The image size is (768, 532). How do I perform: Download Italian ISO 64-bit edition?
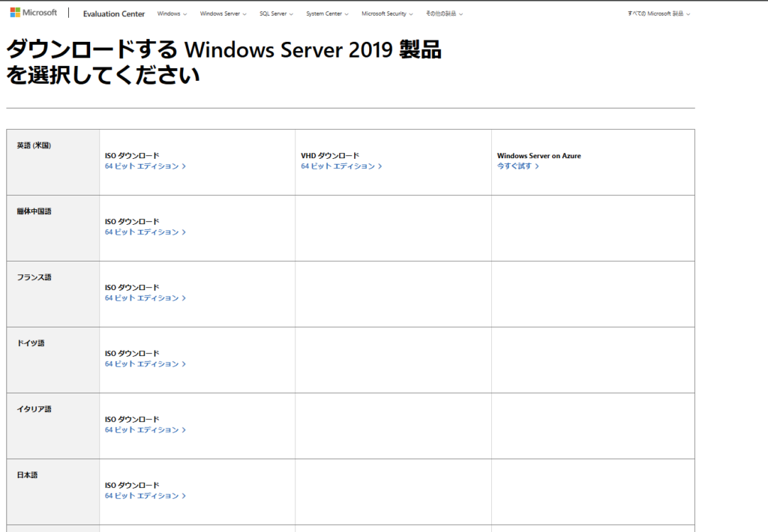145,430
